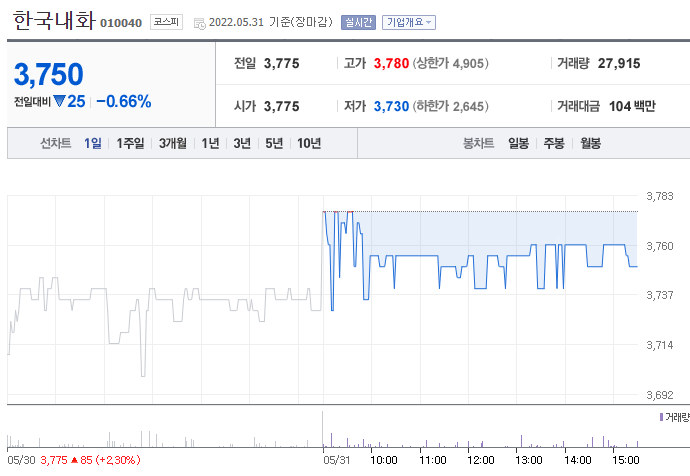Viewport: 690px width, 476px height.
Task: Click the stock code 010040
Action: coord(121,23)
